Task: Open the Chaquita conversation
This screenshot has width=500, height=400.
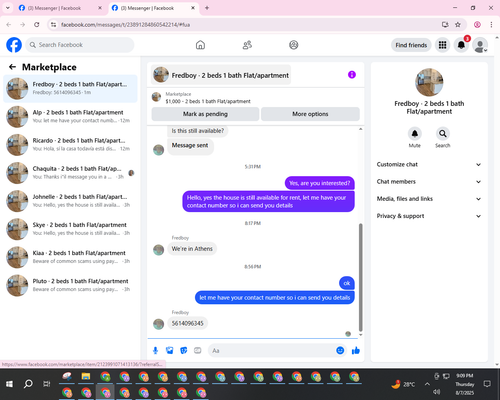Action: pos(70,173)
